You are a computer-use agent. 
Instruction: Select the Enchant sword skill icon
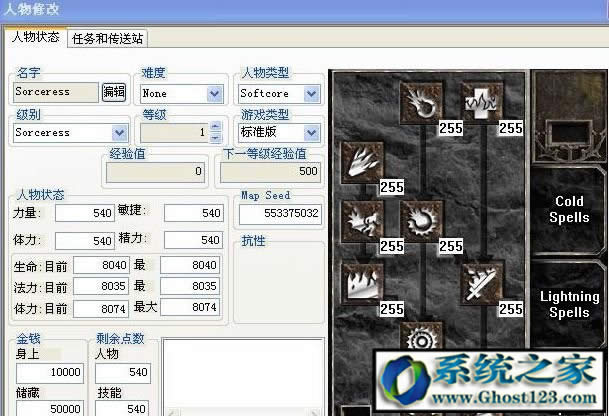point(479,281)
